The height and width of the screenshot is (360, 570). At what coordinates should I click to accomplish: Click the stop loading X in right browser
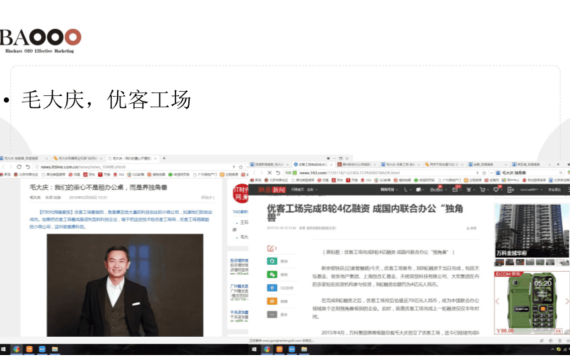coord(269,173)
